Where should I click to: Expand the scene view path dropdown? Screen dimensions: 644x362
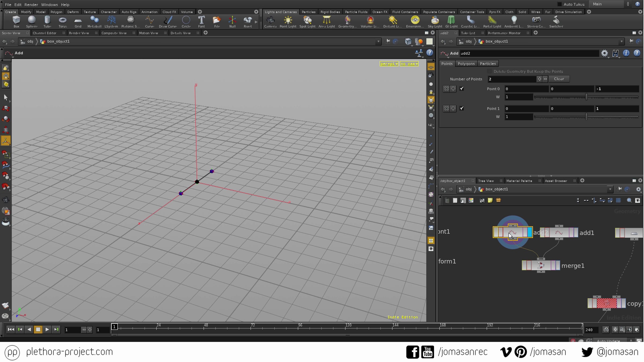[378, 42]
